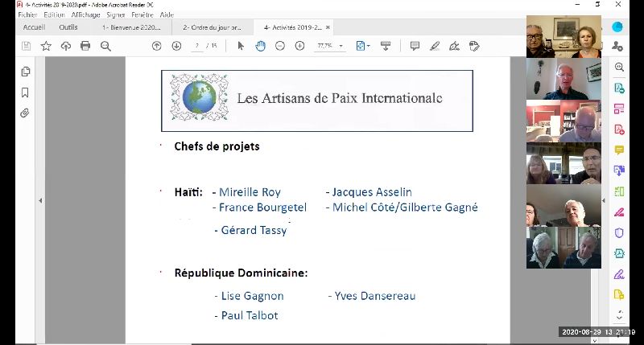
Task: Go to previous page with up arrow
Action: tap(156, 46)
